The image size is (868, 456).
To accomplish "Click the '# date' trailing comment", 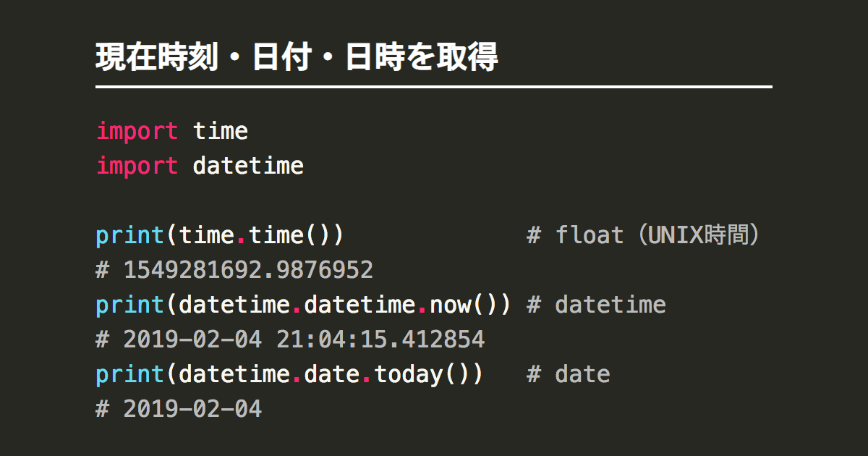I will (x=569, y=374).
